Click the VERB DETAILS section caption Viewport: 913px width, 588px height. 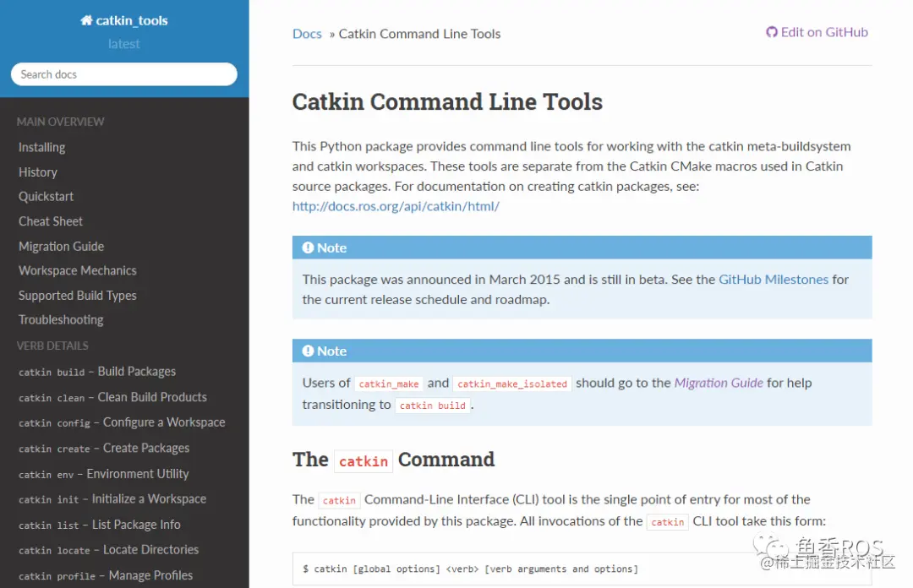point(52,346)
